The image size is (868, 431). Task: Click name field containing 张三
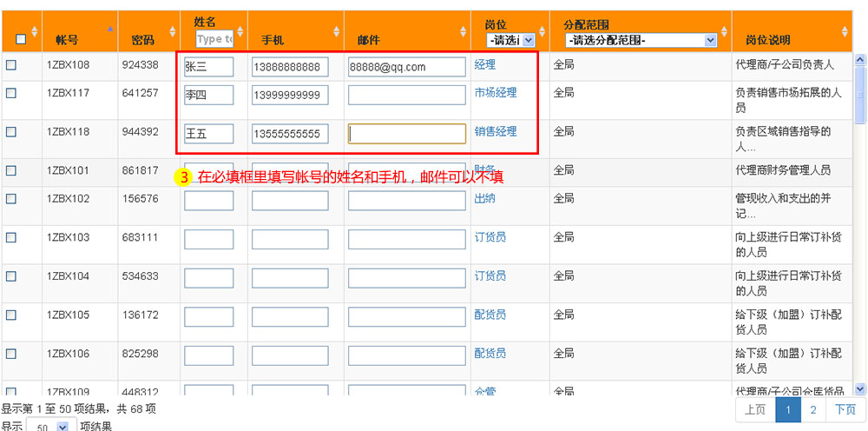tap(208, 67)
